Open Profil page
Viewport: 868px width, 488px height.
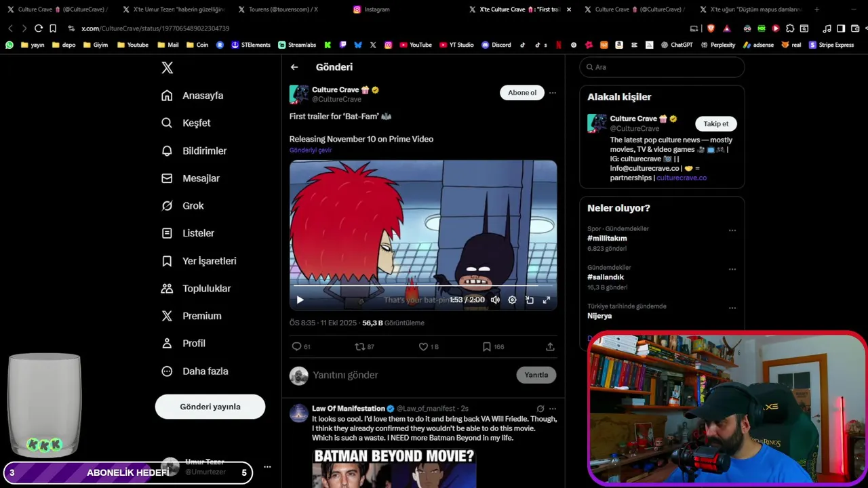tap(183, 344)
